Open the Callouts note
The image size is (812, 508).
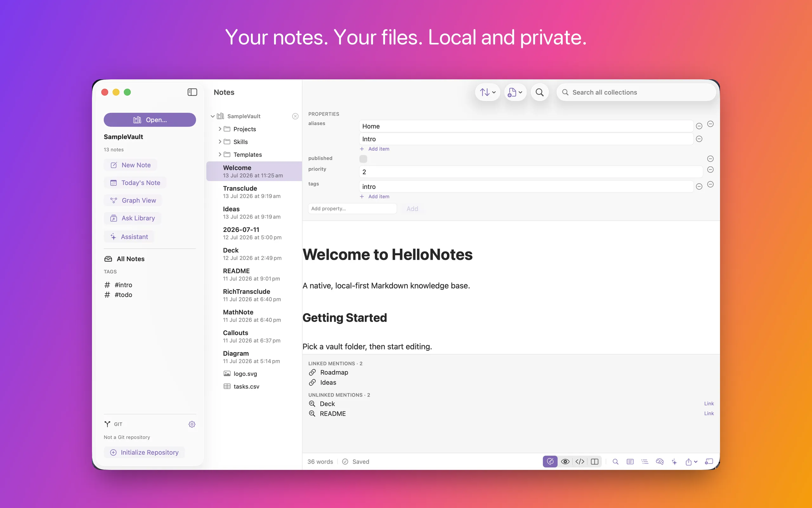(254, 336)
